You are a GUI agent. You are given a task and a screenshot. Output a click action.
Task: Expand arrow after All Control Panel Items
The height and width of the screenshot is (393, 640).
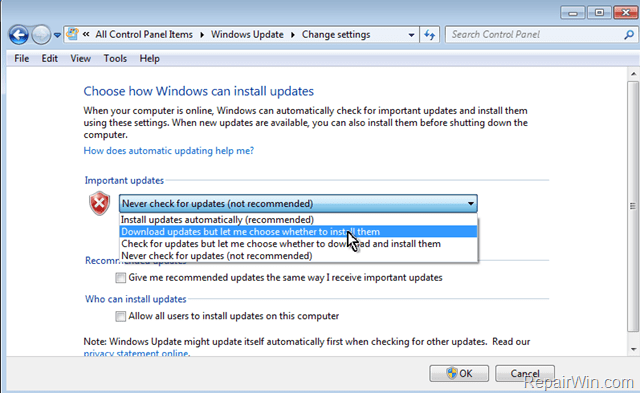tap(202, 35)
